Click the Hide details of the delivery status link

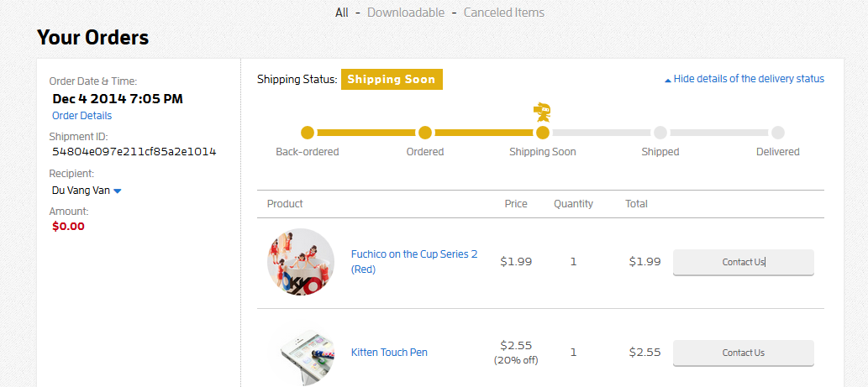point(749,79)
